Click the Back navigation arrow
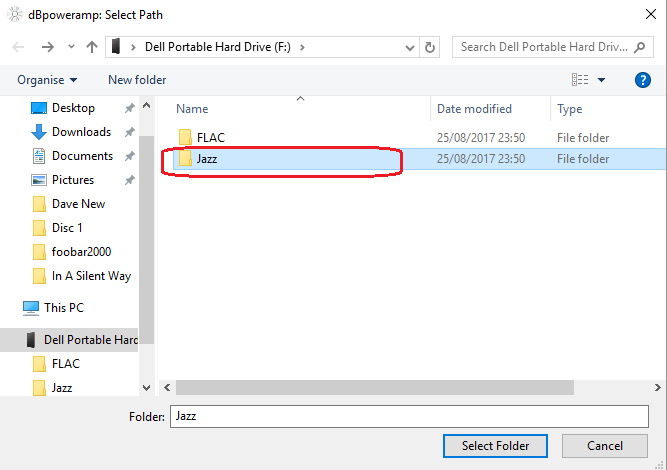 click(x=19, y=47)
